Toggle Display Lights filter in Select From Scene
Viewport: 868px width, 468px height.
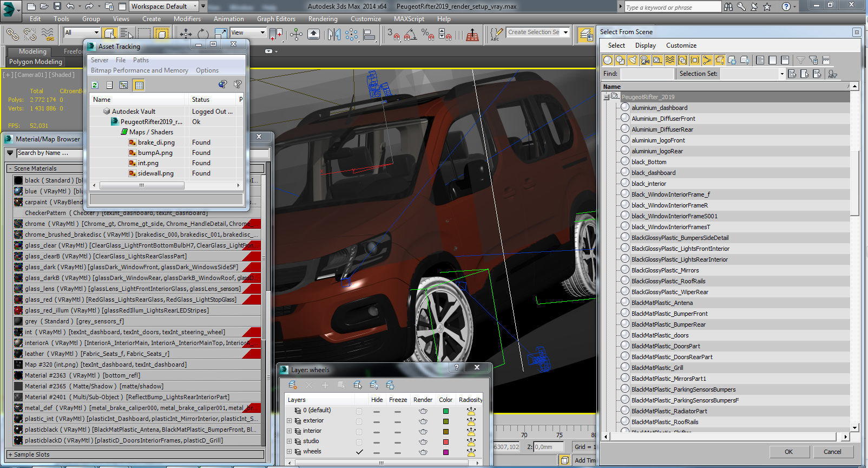(x=633, y=60)
